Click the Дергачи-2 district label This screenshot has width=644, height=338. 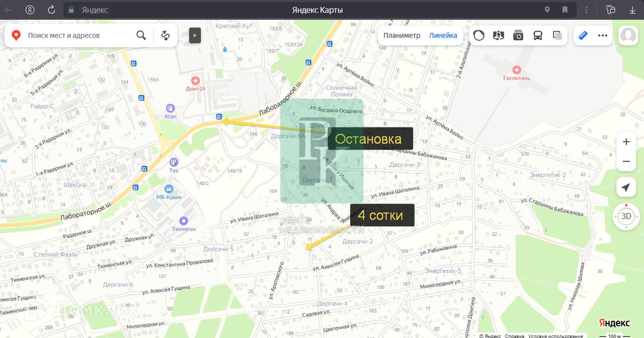tap(358, 241)
